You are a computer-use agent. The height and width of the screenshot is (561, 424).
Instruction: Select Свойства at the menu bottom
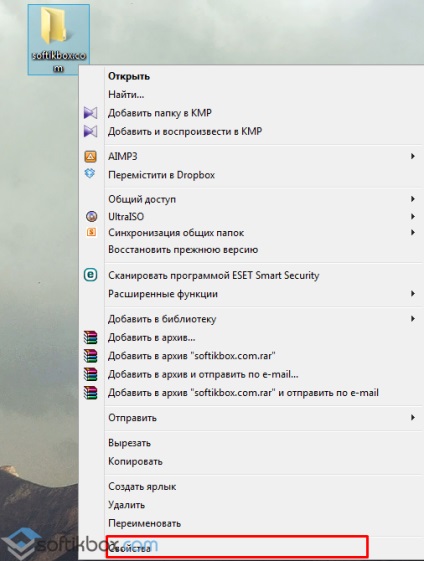click(x=130, y=548)
